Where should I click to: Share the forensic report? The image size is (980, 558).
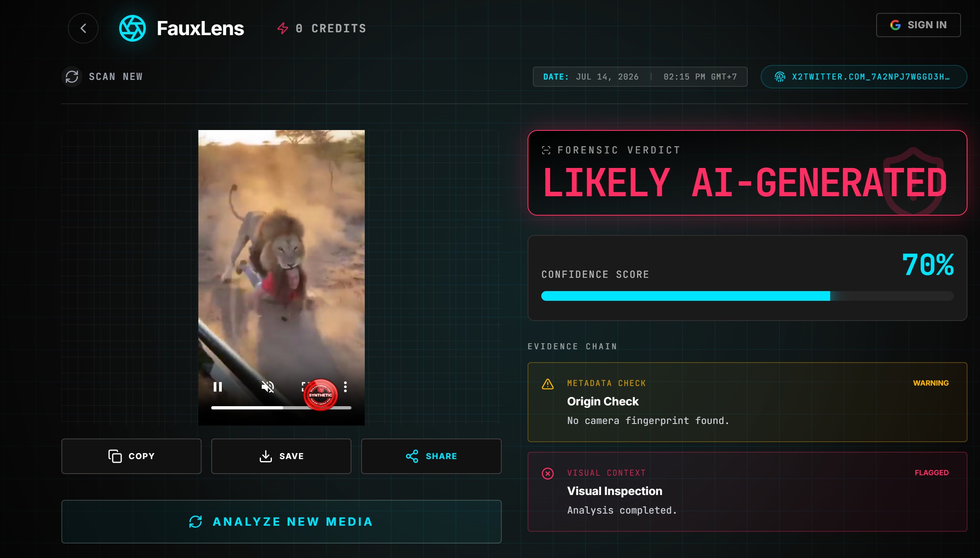pyautogui.click(x=431, y=456)
